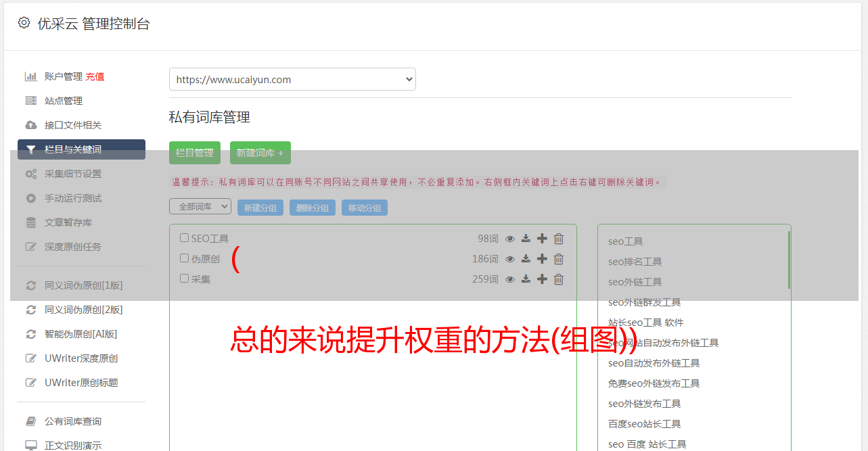Select keyword 免费seo外链发布工具
The image size is (868, 451).
(654, 383)
